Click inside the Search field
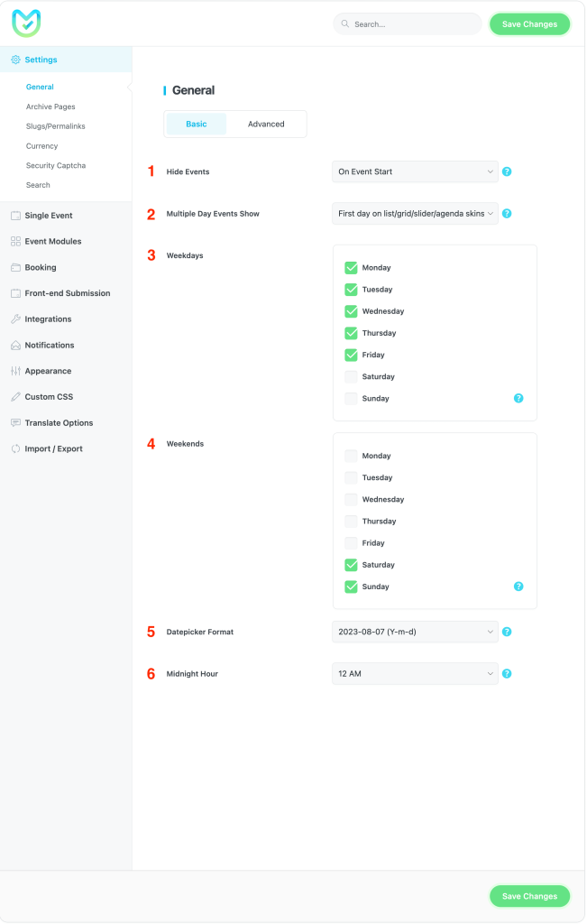 (x=407, y=23)
